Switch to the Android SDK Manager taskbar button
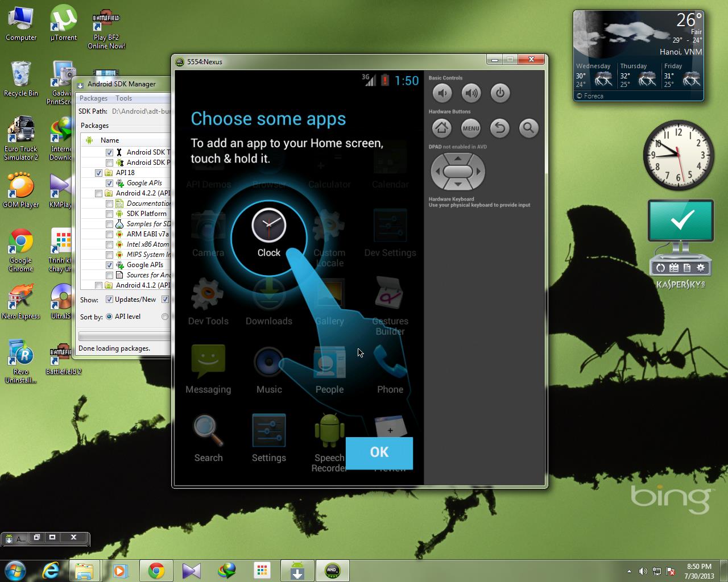Image resolution: width=728 pixels, height=582 pixels. (297, 571)
